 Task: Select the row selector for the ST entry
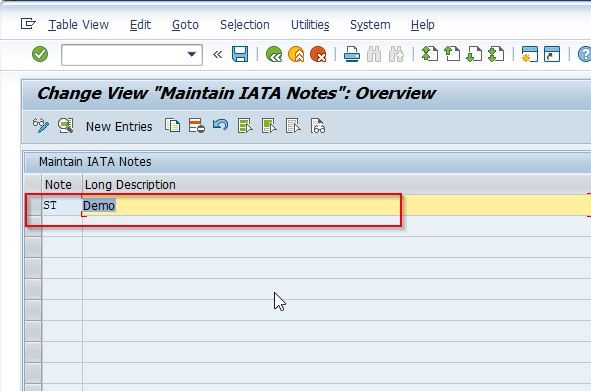(33, 205)
